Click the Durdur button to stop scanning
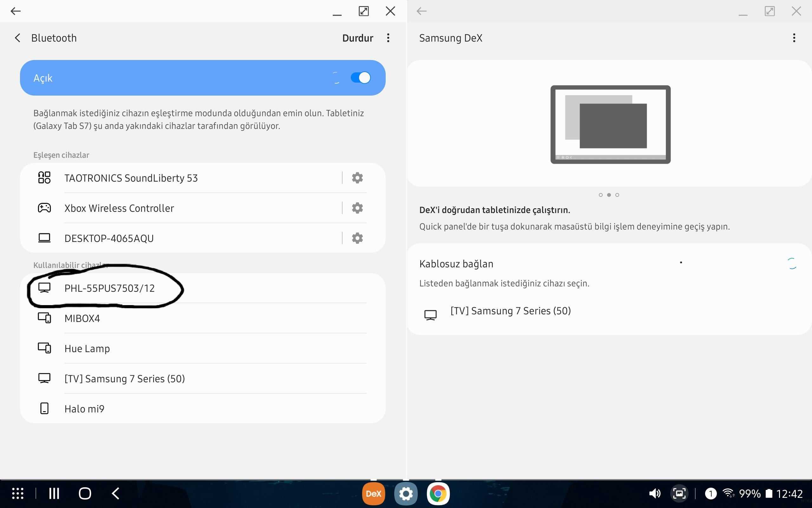 pos(357,38)
